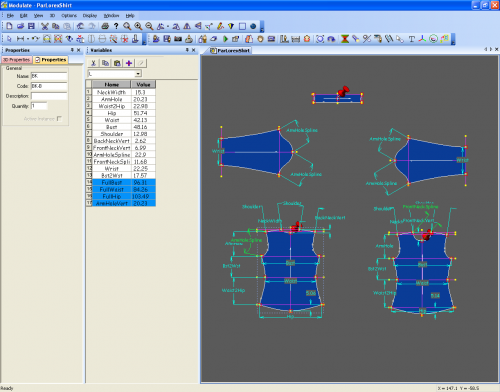Click the Wrist value 22.25 cell
This screenshot has height=392, width=500.
coord(143,168)
